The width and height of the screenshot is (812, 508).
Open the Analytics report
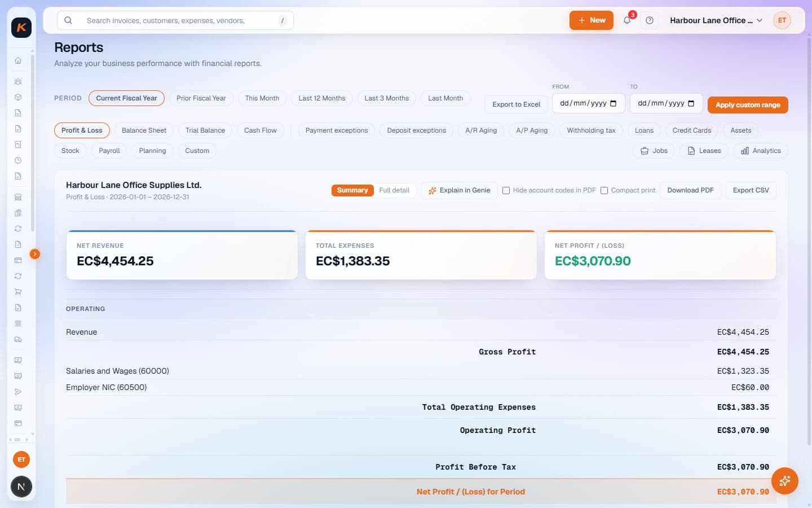[761, 151]
